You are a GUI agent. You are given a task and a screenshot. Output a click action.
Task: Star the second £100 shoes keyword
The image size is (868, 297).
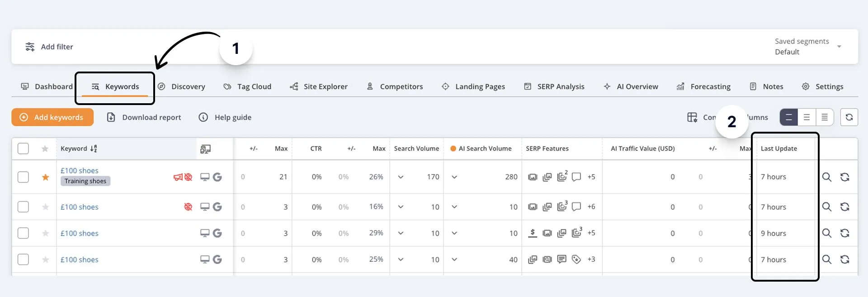pyautogui.click(x=45, y=207)
